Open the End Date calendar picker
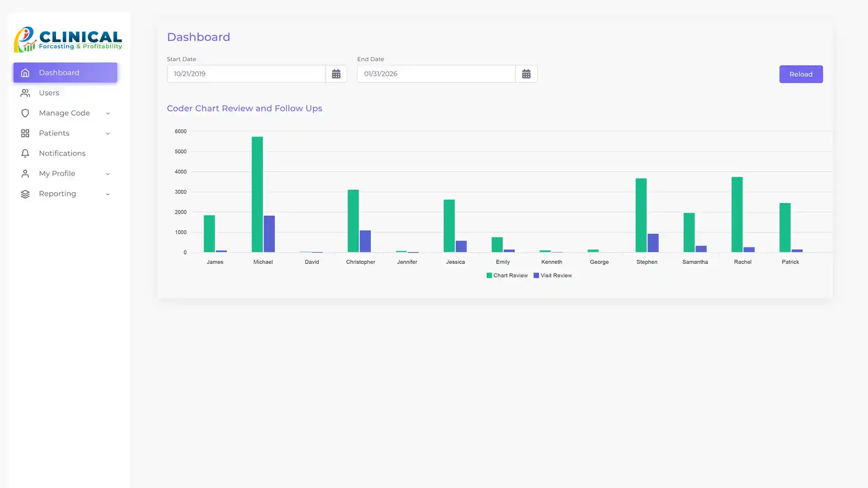Image resolution: width=868 pixels, height=488 pixels. tap(526, 74)
